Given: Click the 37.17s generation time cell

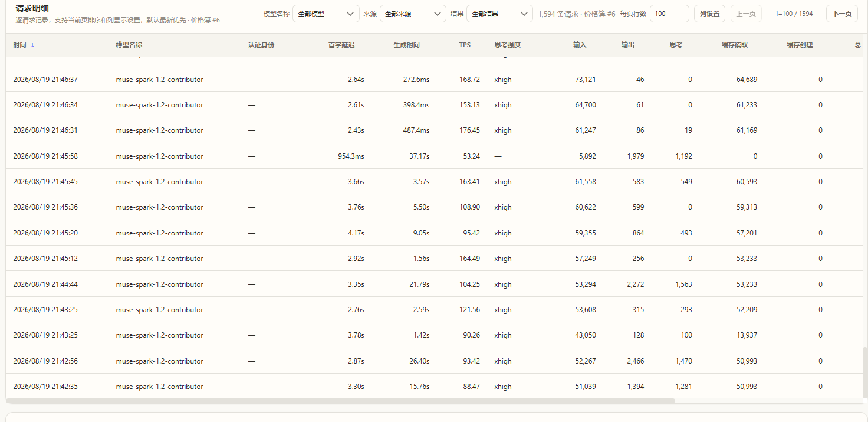Looking at the screenshot, I should [419, 156].
